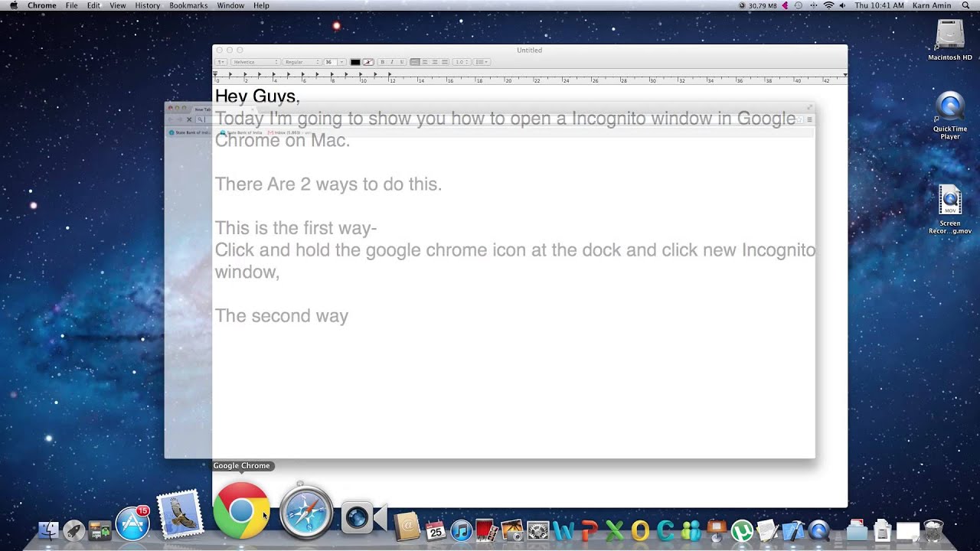The width and height of the screenshot is (980, 551).
Task: Toggle Bold in TextEdit toolbar
Action: [383, 62]
